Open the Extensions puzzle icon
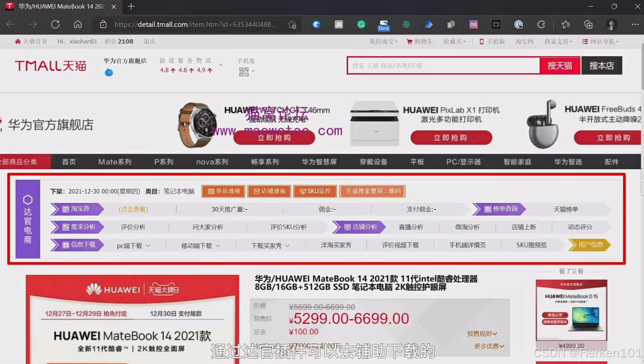 coord(541,24)
